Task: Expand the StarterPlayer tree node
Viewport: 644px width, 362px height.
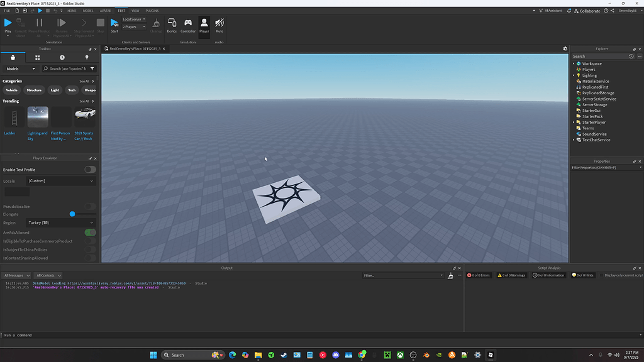Action: point(574,123)
